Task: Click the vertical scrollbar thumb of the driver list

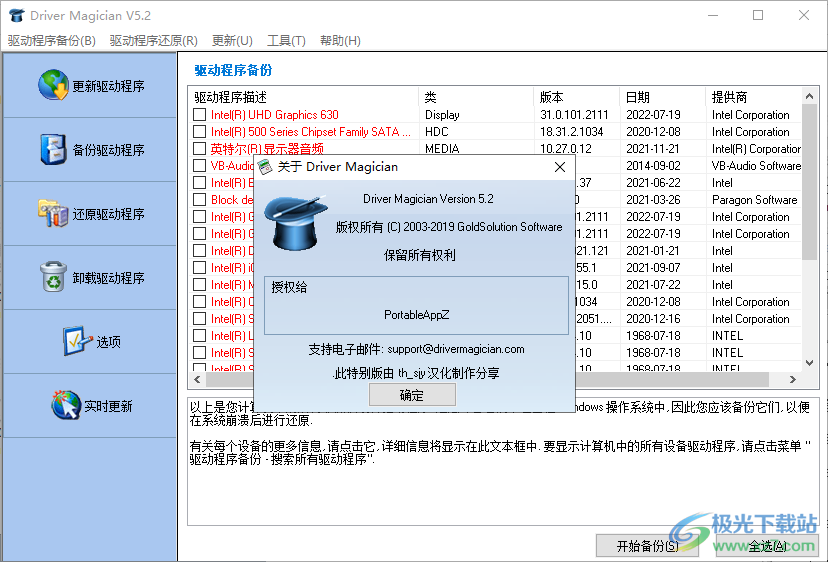Action: (810, 182)
